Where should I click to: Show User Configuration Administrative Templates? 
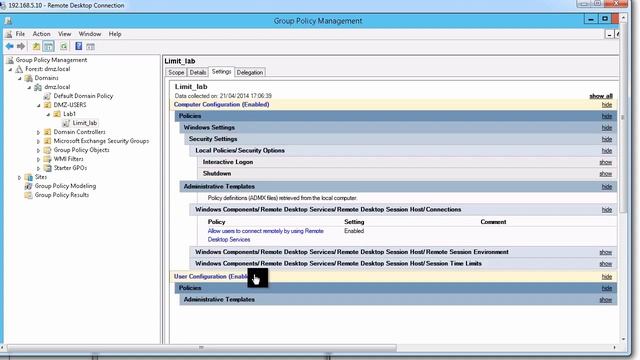[606, 300]
